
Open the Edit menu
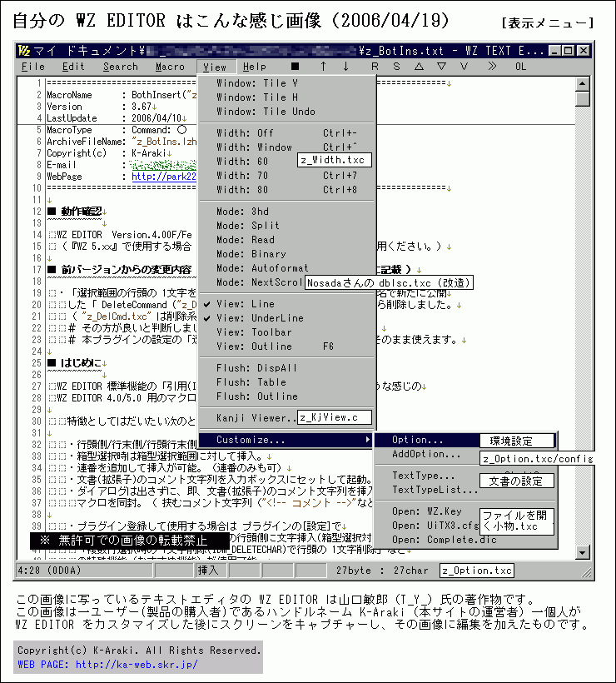point(73,67)
